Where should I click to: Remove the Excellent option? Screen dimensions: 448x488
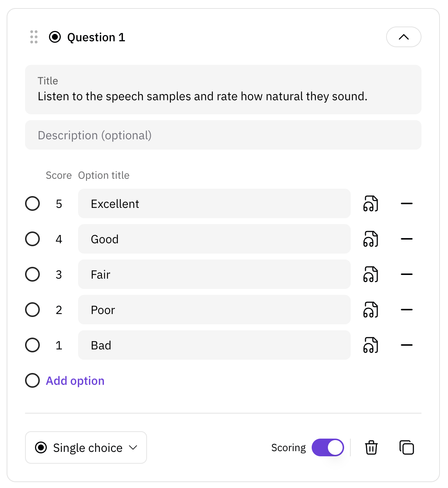[x=406, y=203]
